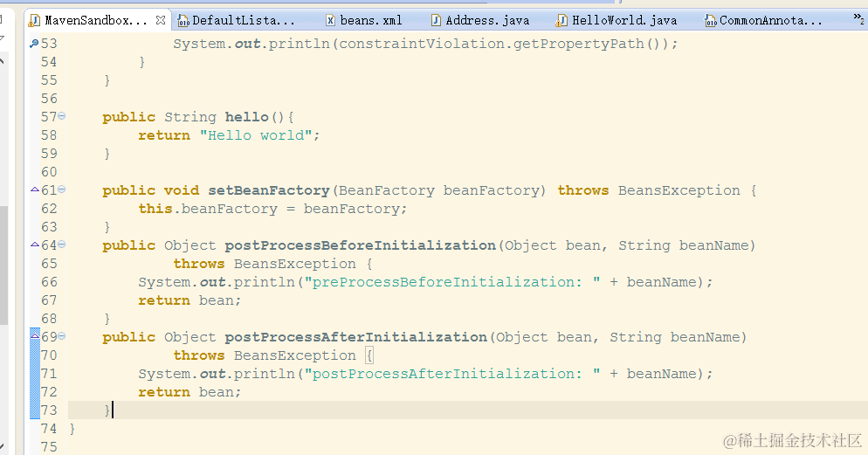
Task: Click the "preProcessBeforeInitialization: " string
Action: tap(452, 282)
